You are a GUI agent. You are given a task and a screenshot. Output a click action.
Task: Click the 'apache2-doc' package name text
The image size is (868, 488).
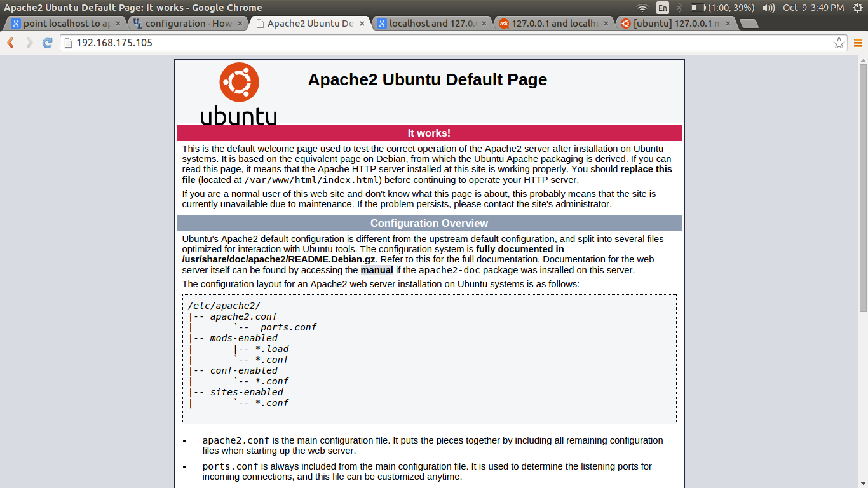[x=449, y=270]
